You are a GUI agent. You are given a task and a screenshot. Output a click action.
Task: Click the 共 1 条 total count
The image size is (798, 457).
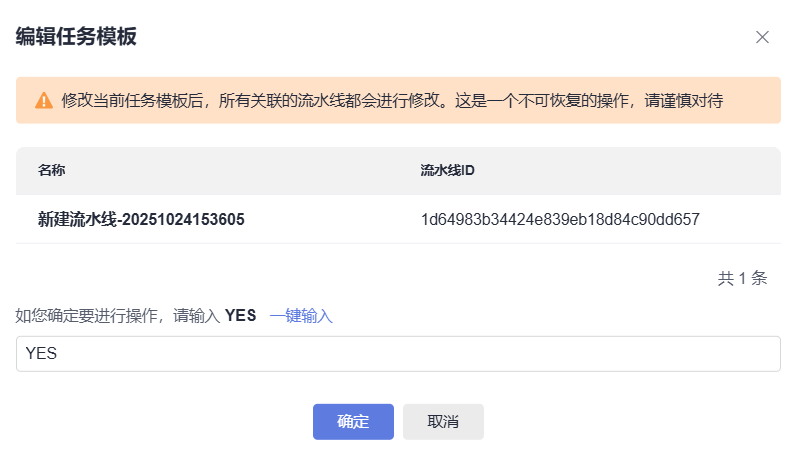coord(742,279)
